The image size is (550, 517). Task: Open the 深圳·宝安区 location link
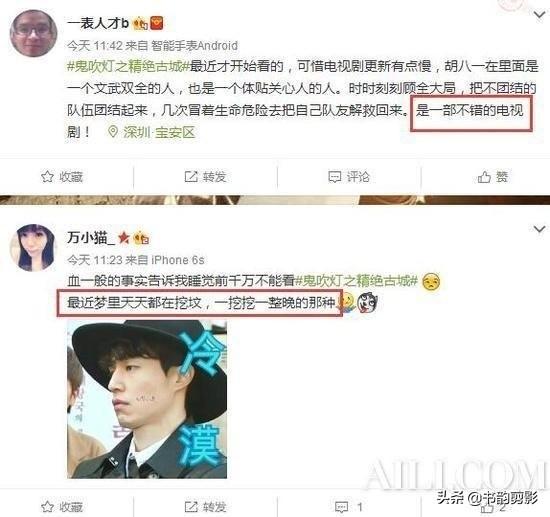pos(159,132)
